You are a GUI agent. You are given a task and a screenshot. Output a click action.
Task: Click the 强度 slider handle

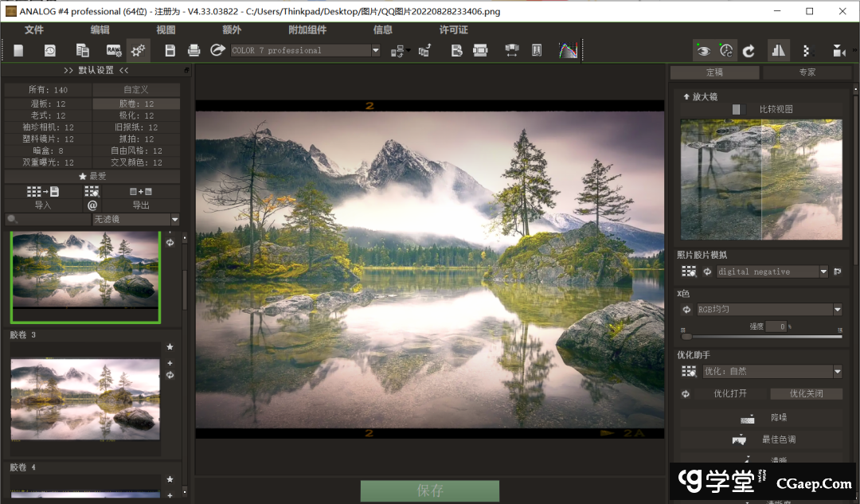point(685,336)
